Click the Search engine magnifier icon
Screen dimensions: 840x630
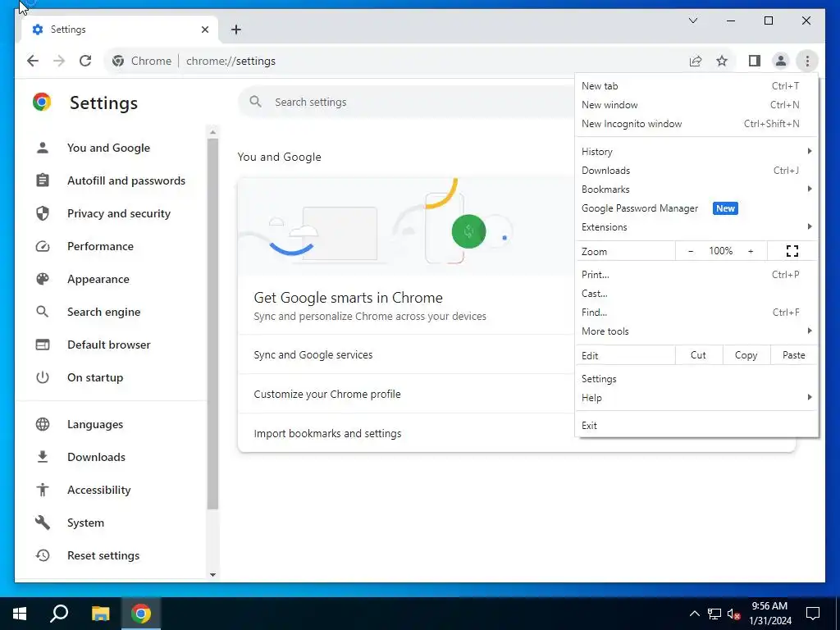[43, 312]
